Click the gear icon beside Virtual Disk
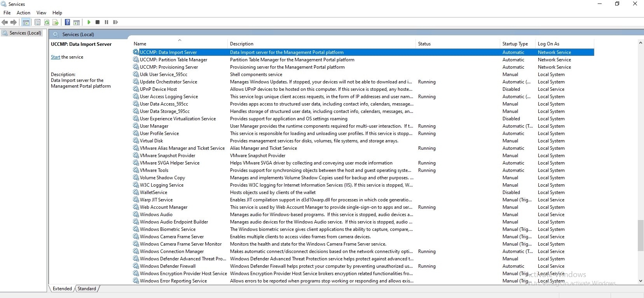Screen dimensions: 644x298 coord(136,141)
